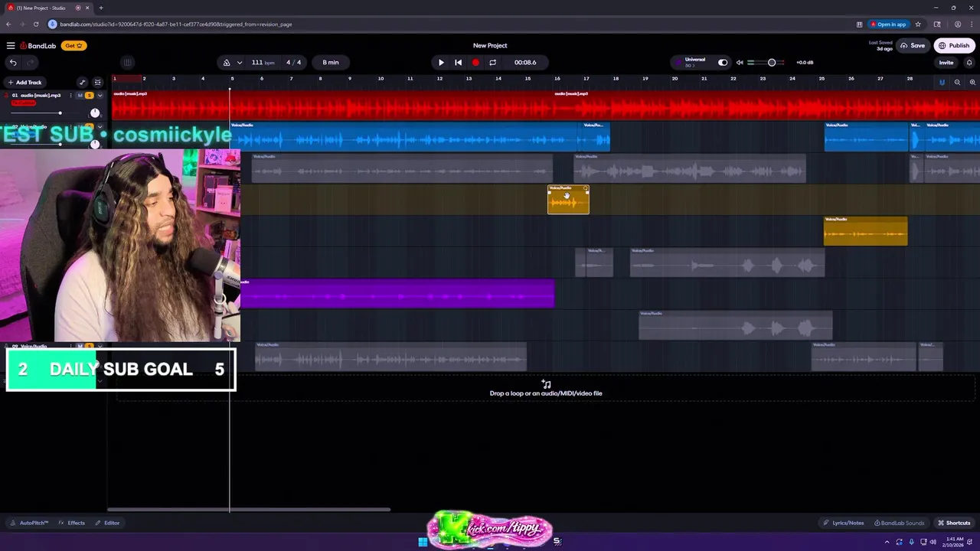Start playback with the play button

tap(441, 63)
